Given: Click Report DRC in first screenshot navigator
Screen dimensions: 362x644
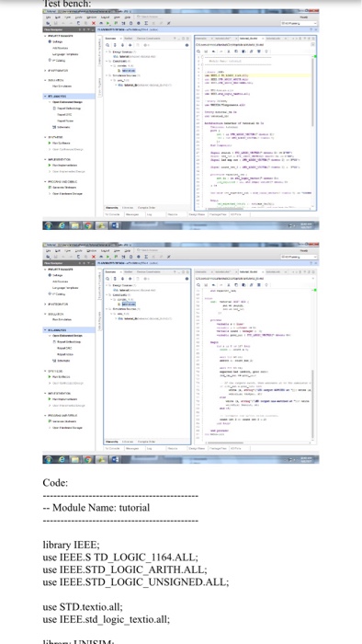Looking at the screenshot, I should coord(65,115).
